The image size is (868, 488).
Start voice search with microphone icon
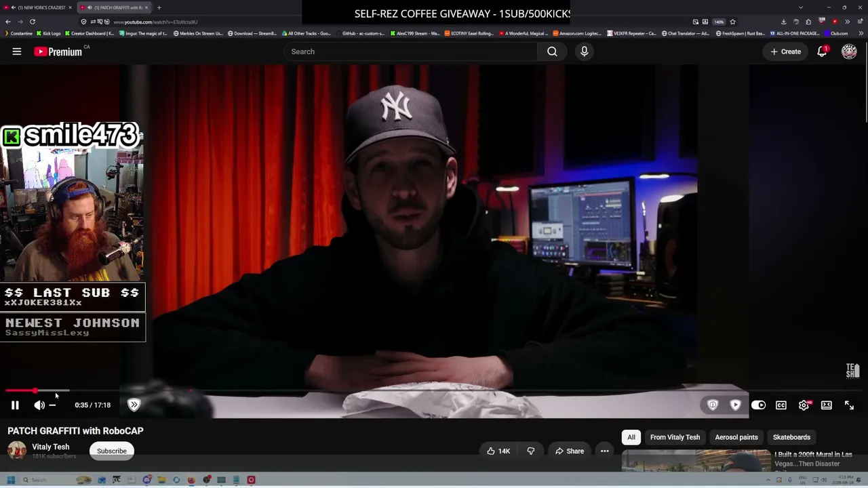click(584, 52)
